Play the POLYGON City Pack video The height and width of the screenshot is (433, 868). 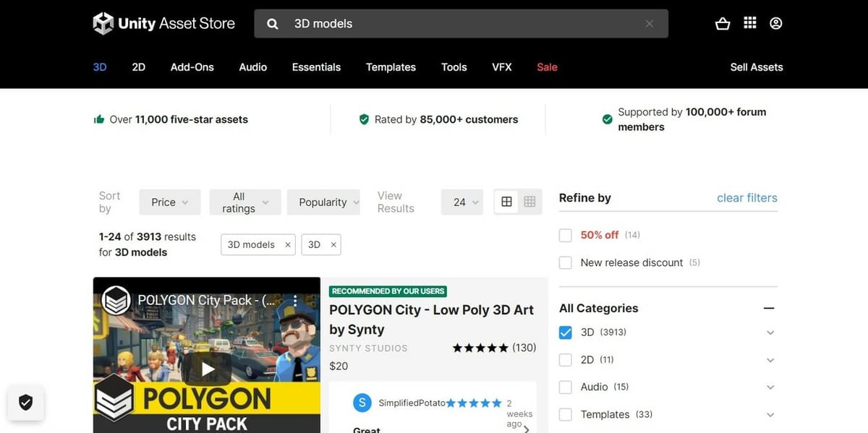[208, 369]
